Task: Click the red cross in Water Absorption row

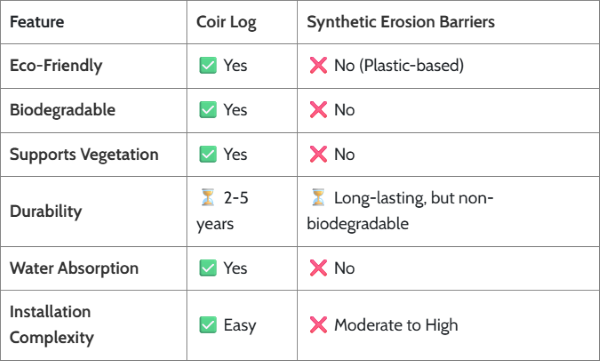Action: tap(318, 268)
